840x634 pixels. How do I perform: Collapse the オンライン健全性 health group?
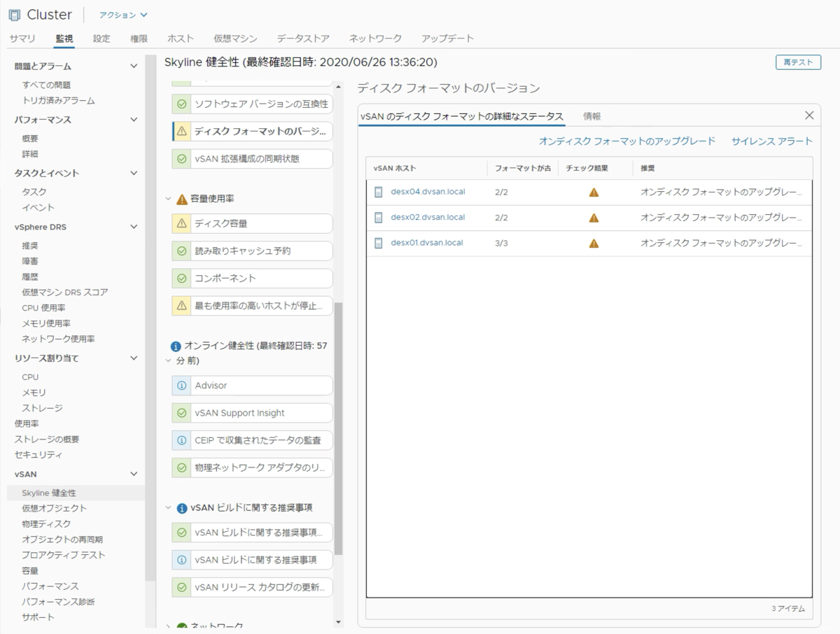click(x=168, y=361)
